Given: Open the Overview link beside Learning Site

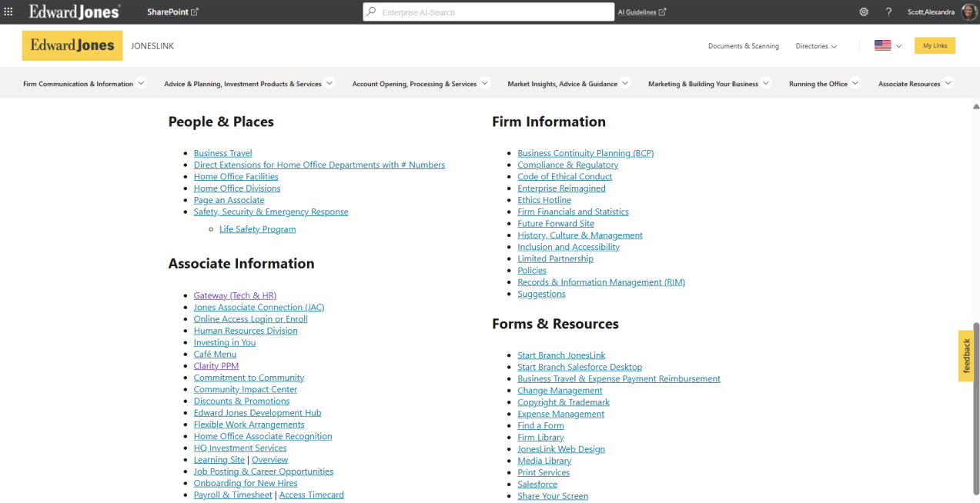Looking at the screenshot, I should pos(269,460).
